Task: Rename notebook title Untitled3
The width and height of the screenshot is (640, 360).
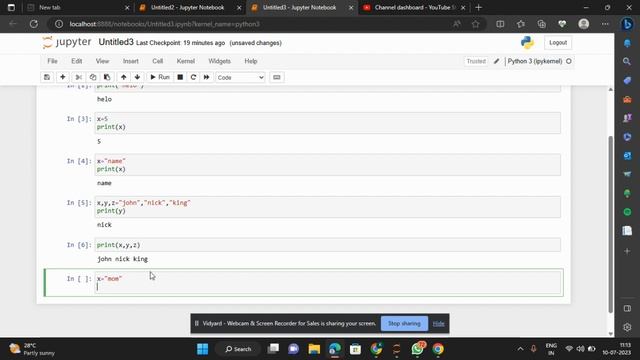Action: (x=116, y=42)
